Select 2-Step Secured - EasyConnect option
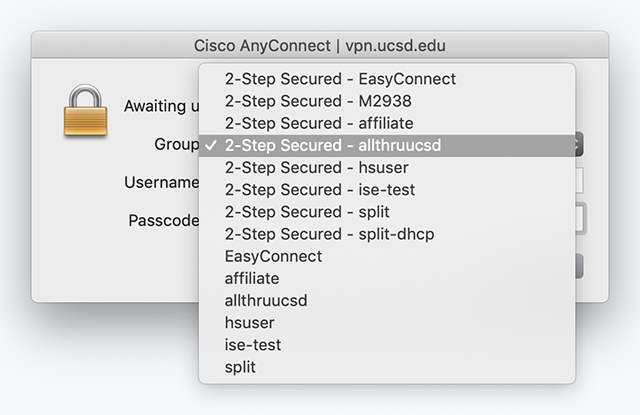 click(387, 79)
